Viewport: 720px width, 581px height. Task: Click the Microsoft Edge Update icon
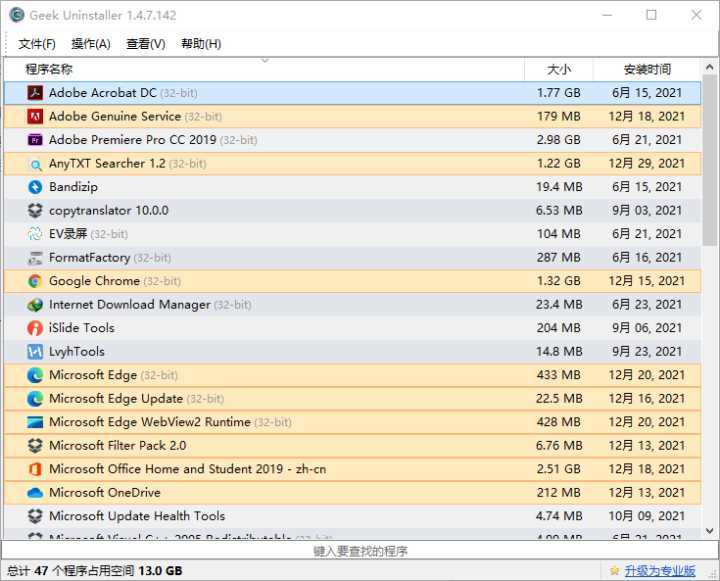[35, 399]
